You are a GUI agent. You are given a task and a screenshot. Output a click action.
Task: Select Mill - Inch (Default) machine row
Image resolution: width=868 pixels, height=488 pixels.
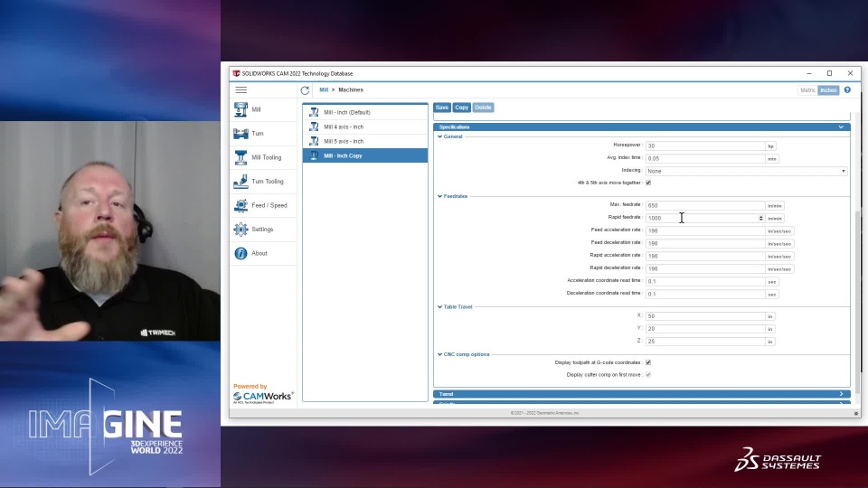[365, 112]
